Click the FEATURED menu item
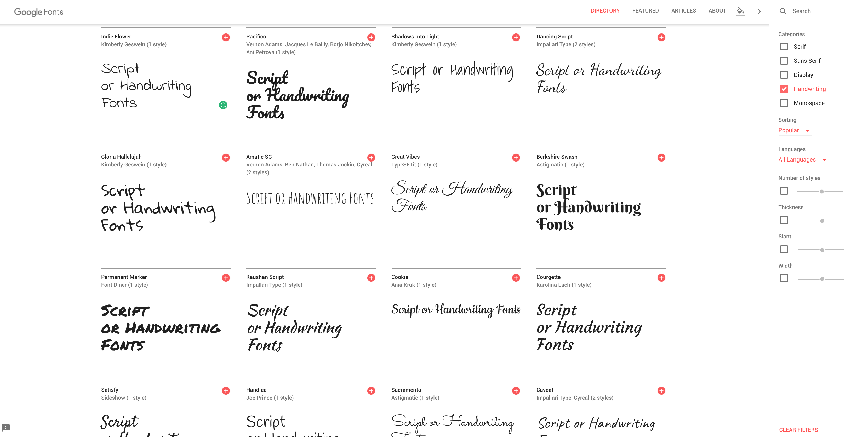 click(x=645, y=11)
